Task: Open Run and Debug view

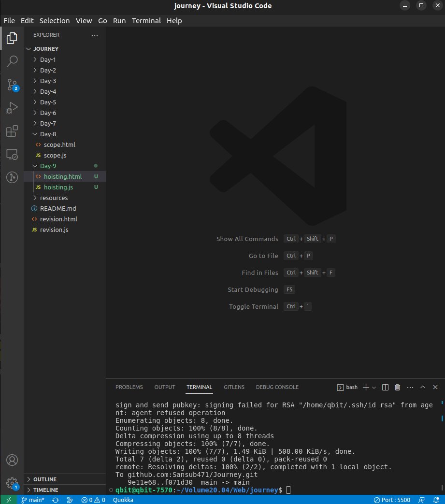Action: coord(12,108)
